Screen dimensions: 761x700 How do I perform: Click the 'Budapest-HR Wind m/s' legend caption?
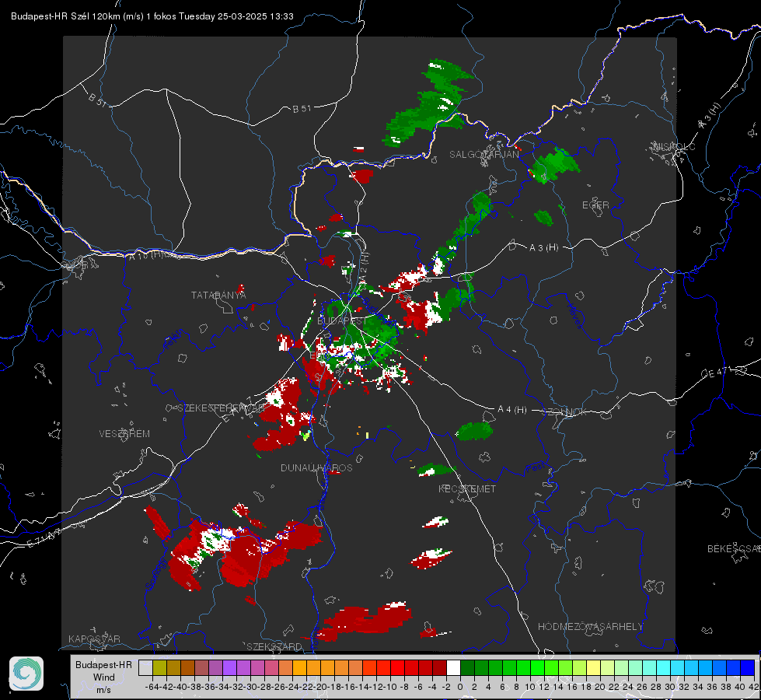[x=104, y=677]
